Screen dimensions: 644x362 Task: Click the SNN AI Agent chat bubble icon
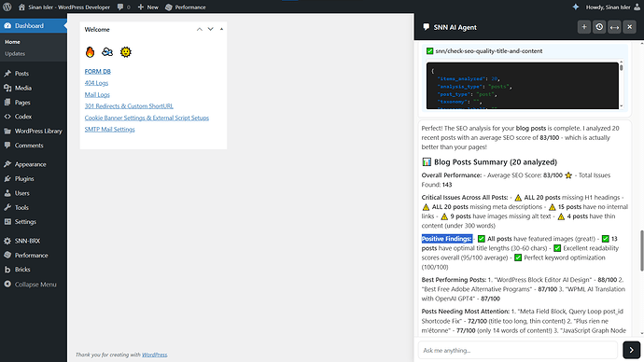426,27
